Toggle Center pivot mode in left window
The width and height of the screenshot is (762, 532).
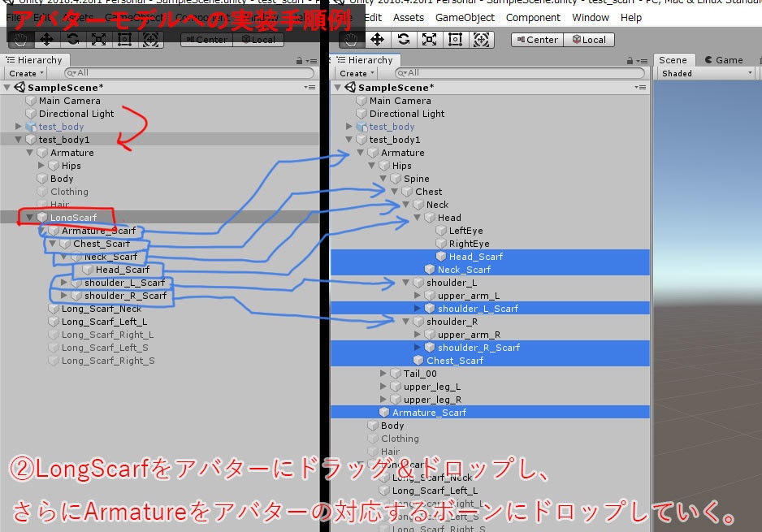(207, 40)
